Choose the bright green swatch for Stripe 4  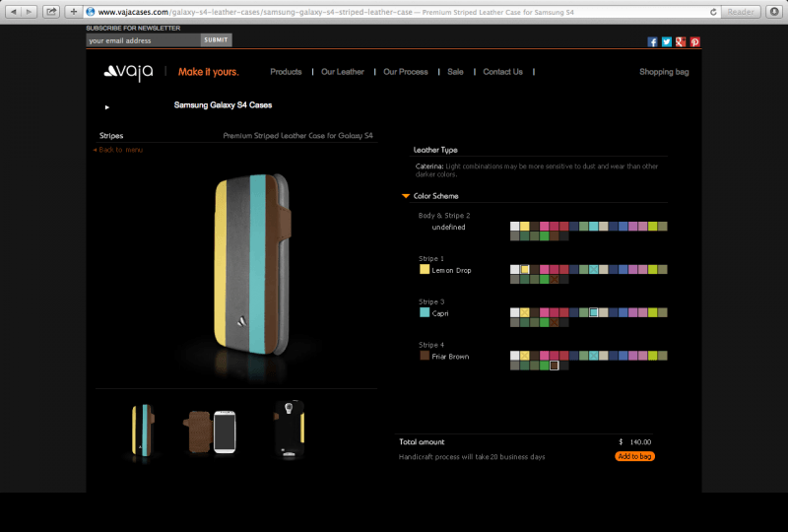click(545, 366)
